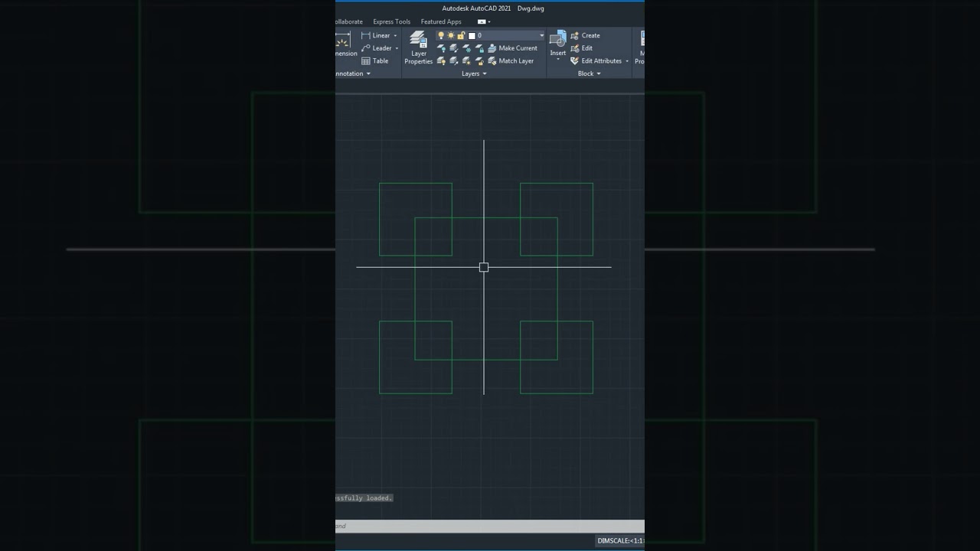The width and height of the screenshot is (980, 551).
Task: Click the layer Unisolate tool icon
Action: tap(454, 61)
